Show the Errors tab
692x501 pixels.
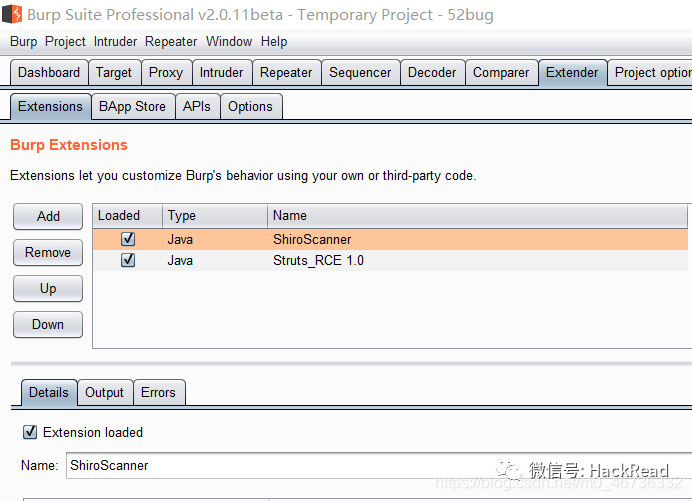tap(158, 392)
